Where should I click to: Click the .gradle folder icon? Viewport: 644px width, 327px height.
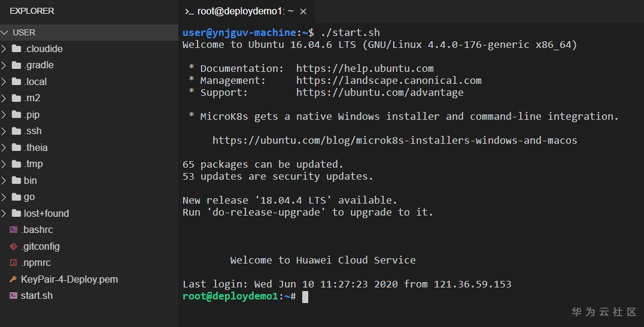[16, 65]
